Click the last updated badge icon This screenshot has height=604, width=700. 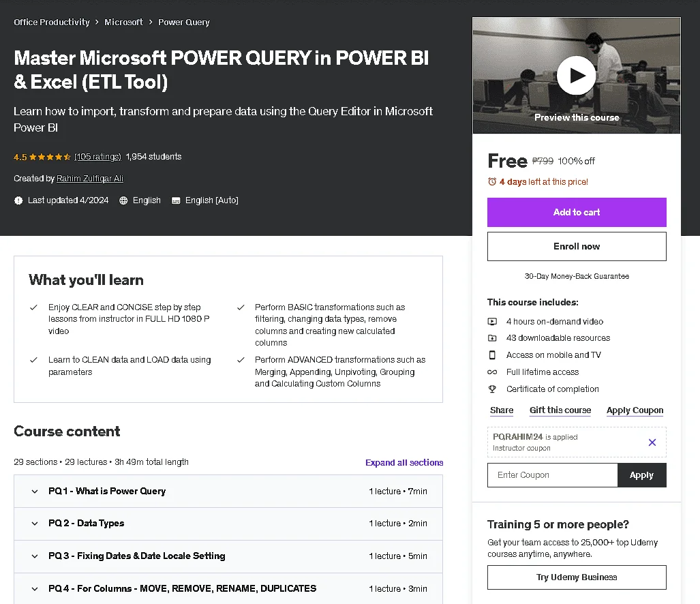[18, 200]
